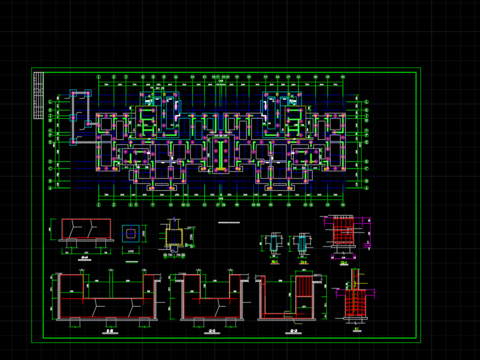Select the second small cyan beam section detail

(302, 243)
